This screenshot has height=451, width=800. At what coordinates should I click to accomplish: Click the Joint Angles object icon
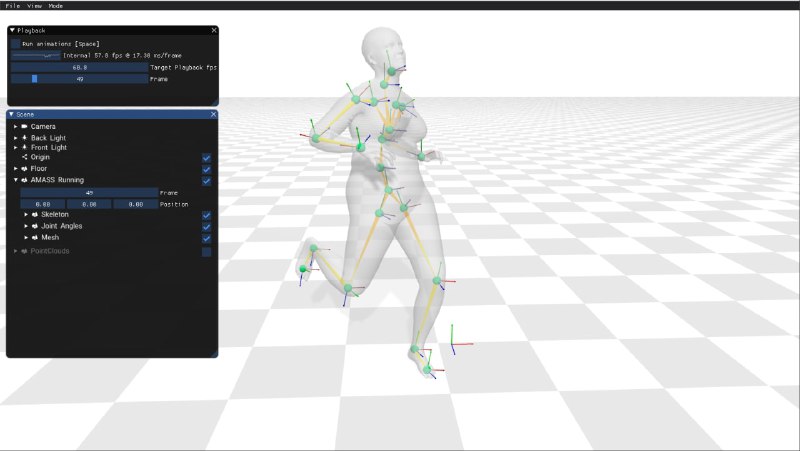pos(35,226)
